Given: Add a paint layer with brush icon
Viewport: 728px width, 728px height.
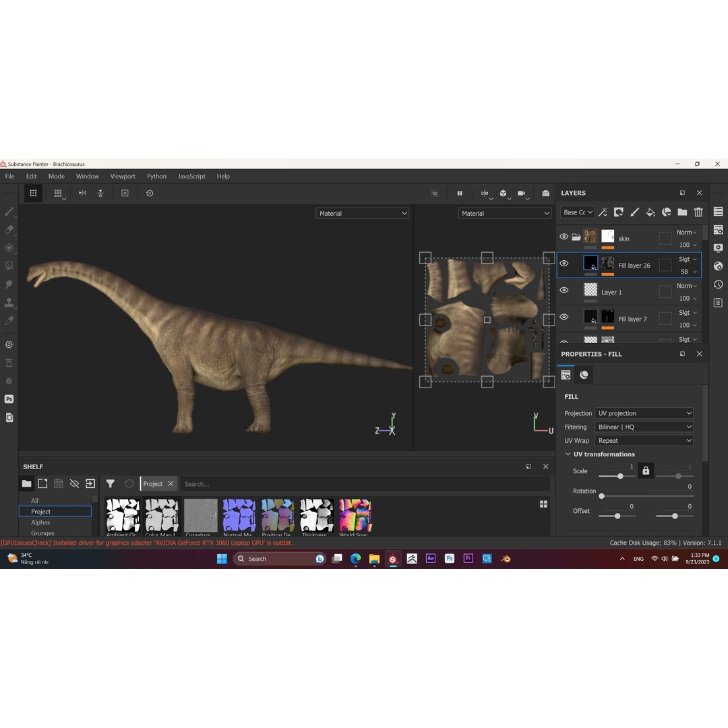Looking at the screenshot, I should tap(635, 212).
